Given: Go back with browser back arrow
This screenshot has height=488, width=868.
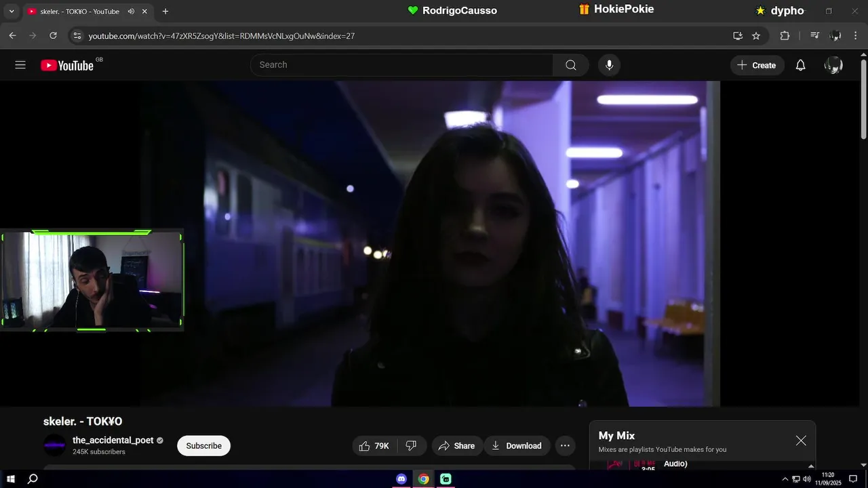Looking at the screenshot, I should (x=12, y=36).
